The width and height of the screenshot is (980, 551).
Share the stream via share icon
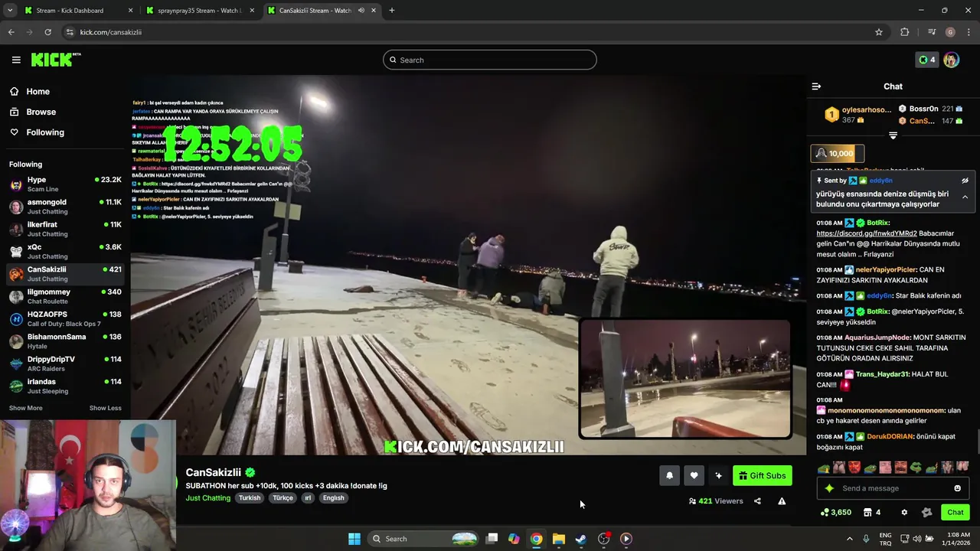click(757, 501)
